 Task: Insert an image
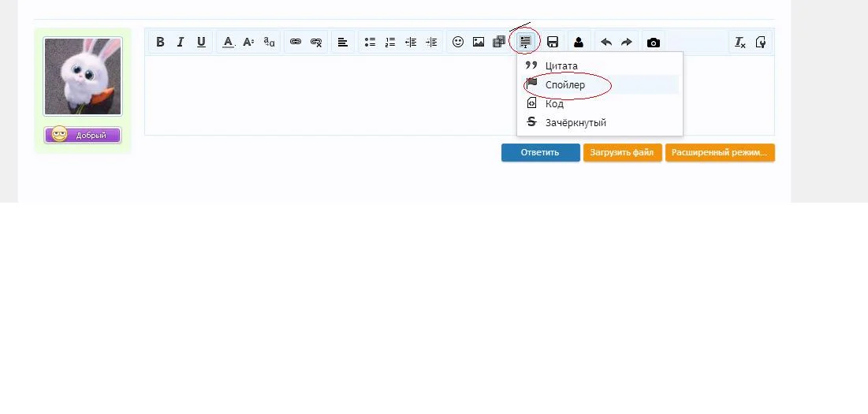(479, 42)
